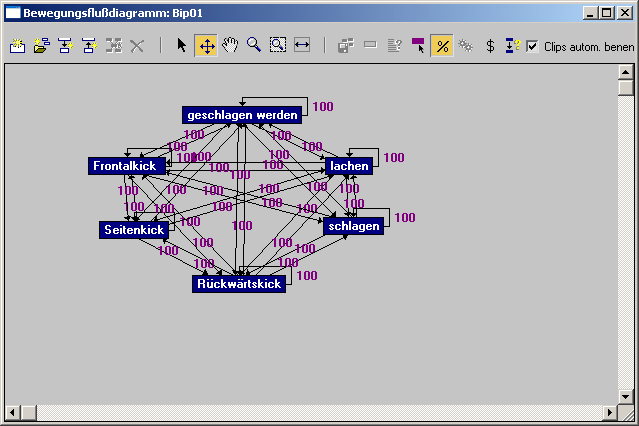This screenshot has height=426, width=639.
Task: Select Create Transition To-From tool
Action: 89,45
